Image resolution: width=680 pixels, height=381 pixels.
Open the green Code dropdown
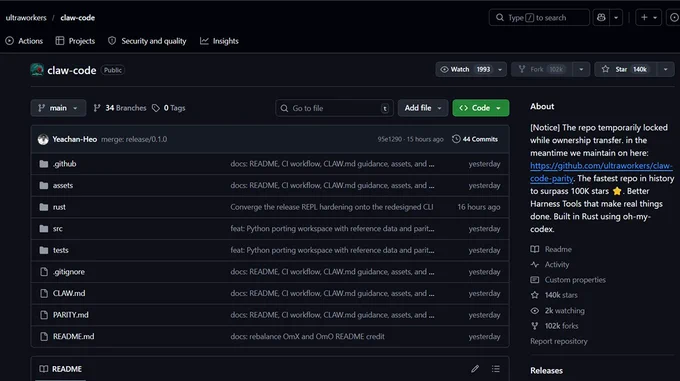[x=481, y=108]
